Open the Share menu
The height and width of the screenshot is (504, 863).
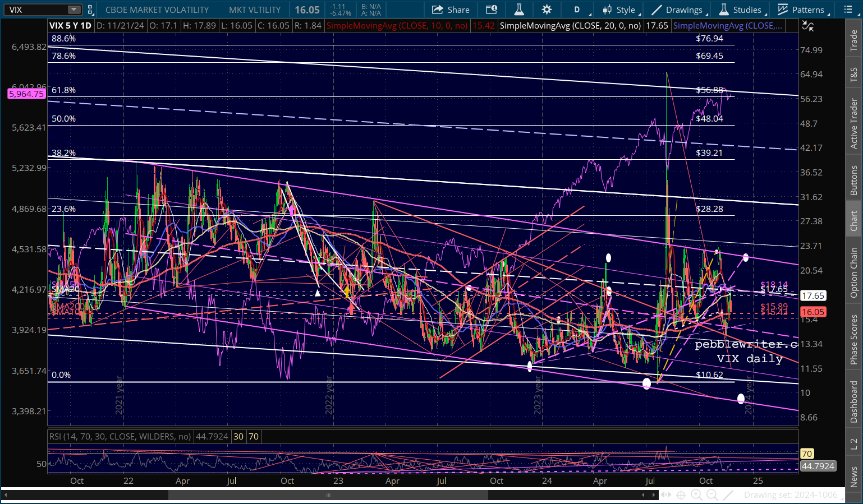451,10
